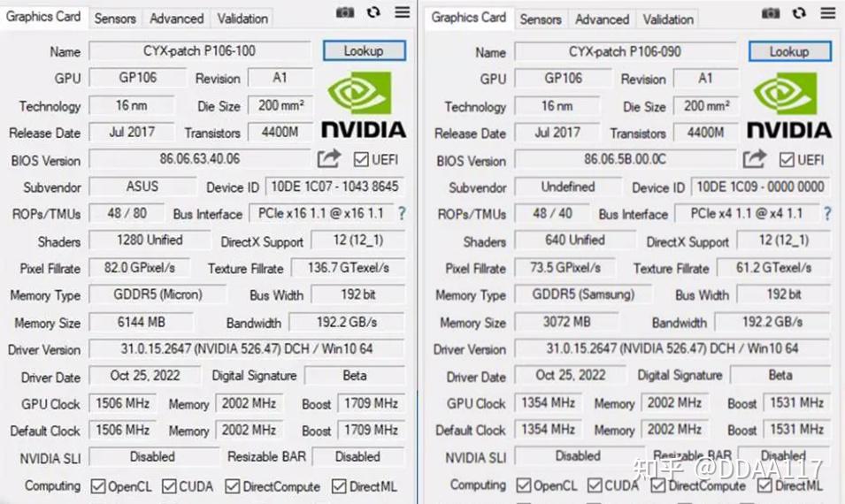Refresh the P106-100 window
Image resolution: width=845 pixels, height=504 pixels.
click(373, 12)
